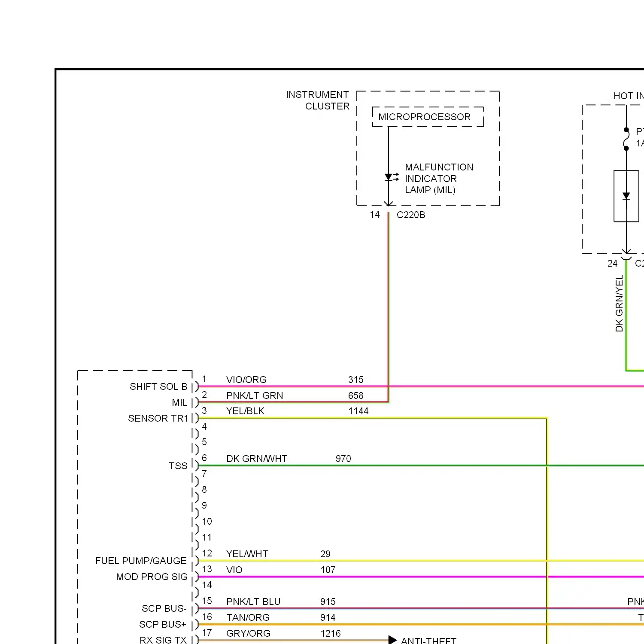
Task: Click the pin 12 connector terminal symbol
Action: tap(196, 561)
